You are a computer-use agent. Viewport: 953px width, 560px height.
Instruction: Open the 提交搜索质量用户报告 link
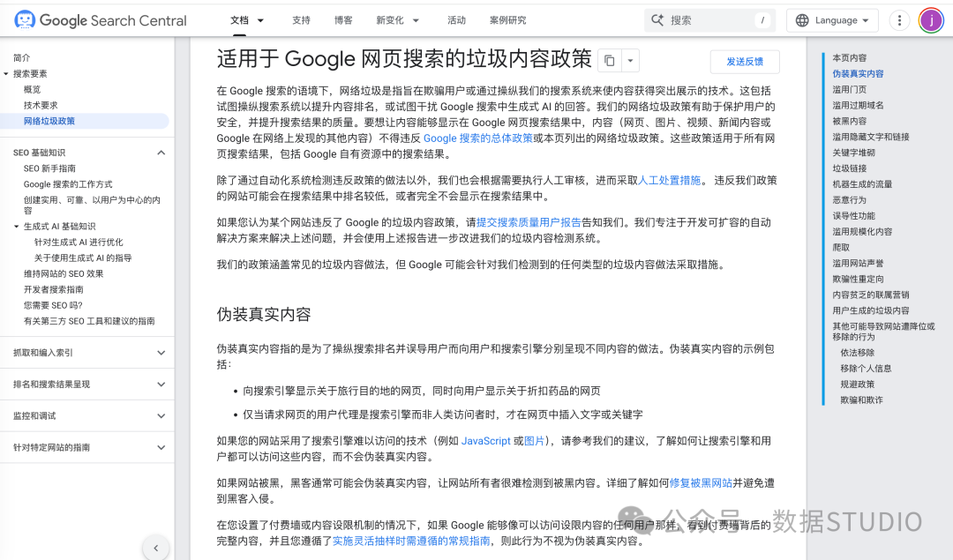click(x=529, y=222)
